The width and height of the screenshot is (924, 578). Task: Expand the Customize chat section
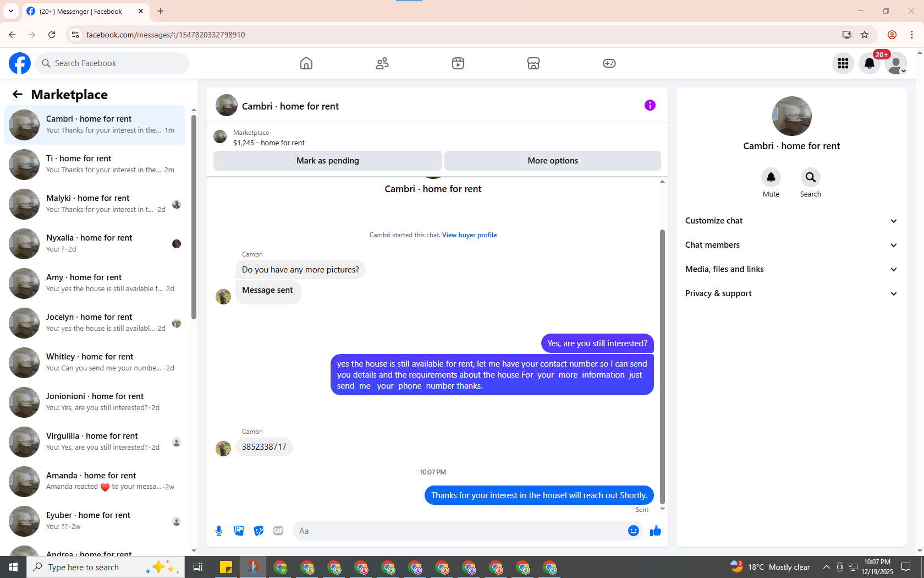[791, 221]
